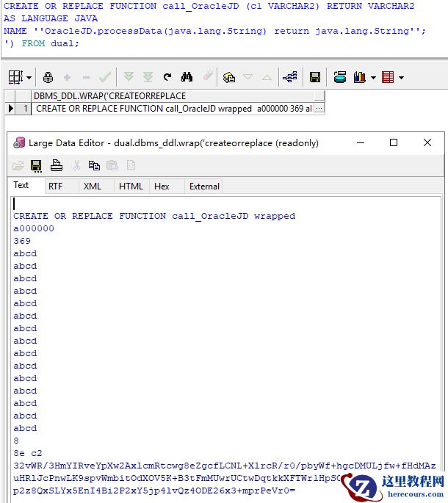The width and height of the screenshot is (448, 503).
Task: Open the grid selection mode icon
Action: 15,77
